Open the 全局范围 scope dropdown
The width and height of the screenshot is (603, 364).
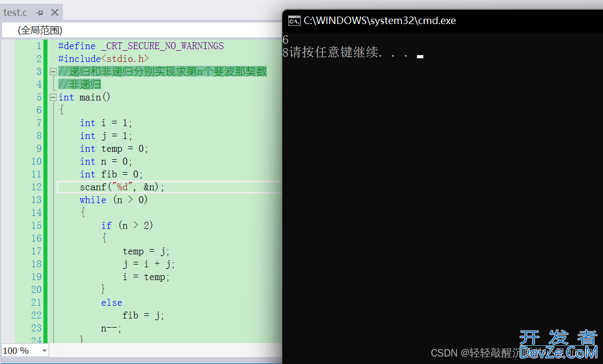142,30
